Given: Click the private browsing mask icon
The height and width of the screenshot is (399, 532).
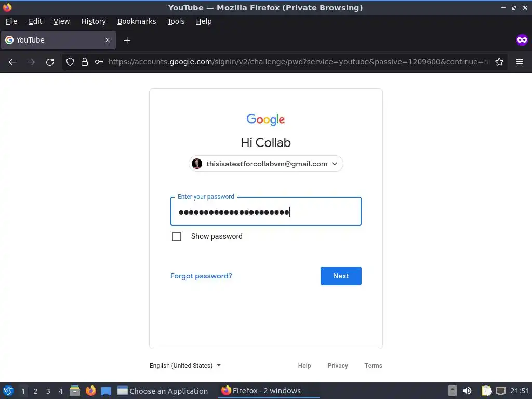Looking at the screenshot, I should pyautogui.click(x=522, y=40).
